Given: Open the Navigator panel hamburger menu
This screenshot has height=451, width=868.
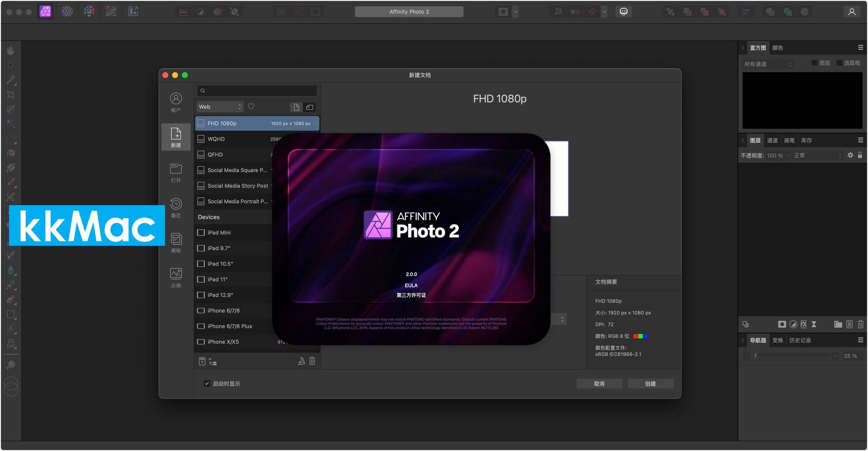Looking at the screenshot, I should click(860, 340).
